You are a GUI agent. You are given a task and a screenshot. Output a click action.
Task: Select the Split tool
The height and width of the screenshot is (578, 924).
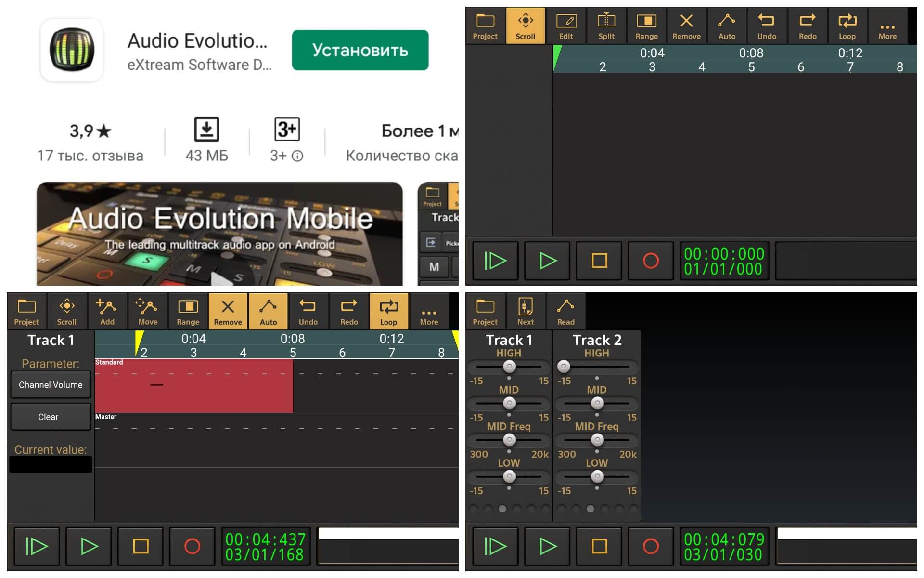(x=606, y=26)
